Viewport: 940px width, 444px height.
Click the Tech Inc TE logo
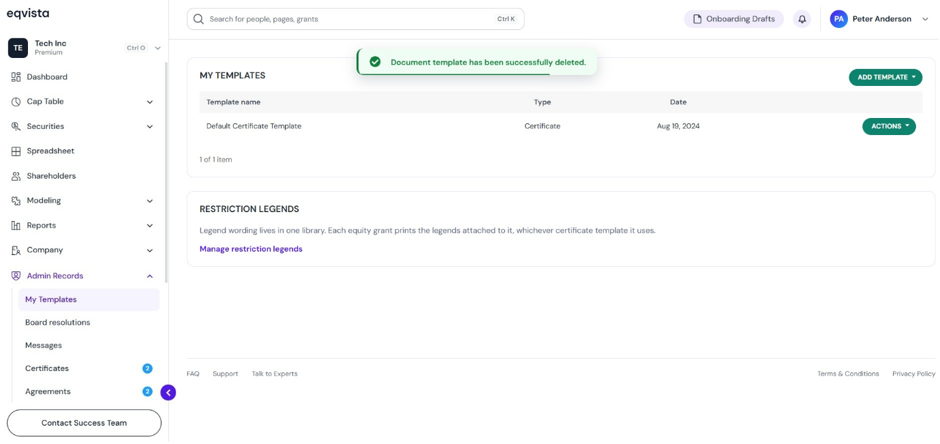coord(18,48)
